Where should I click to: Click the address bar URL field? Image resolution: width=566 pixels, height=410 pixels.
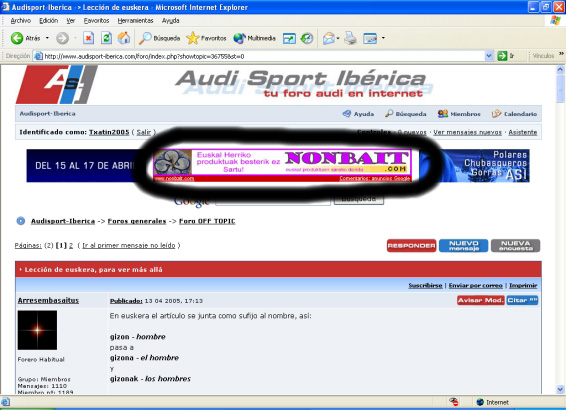coord(264,56)
